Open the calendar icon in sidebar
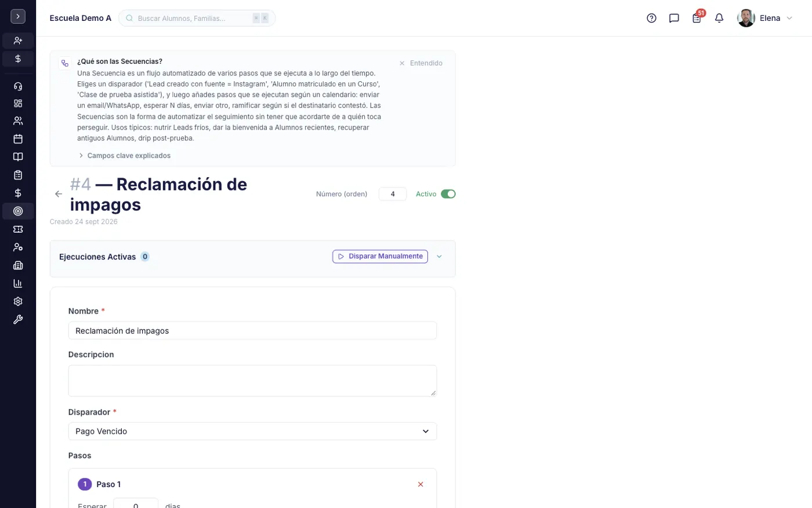The width and height of the screenshot is (812, 508). tap(18, 139)
